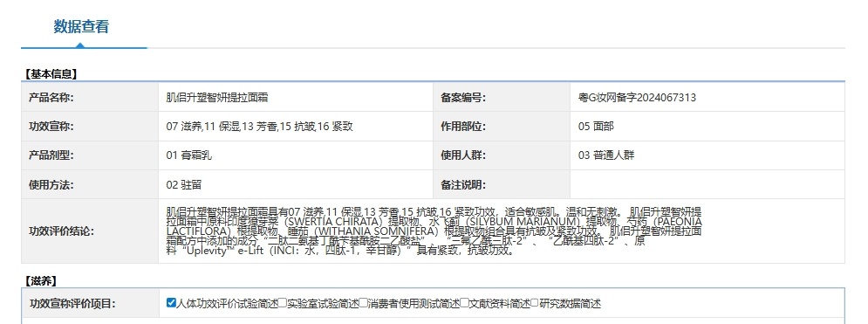The width and height of the screenshot is (868, 324).
Task: Click the 03 普通人群 value
Action: [x=605, y=155]
